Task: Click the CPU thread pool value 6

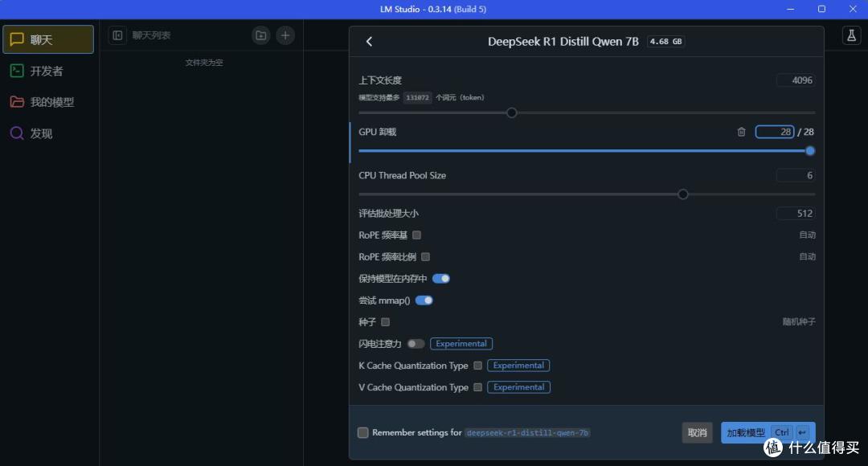Action: pyautogui.click(x=796, y=175)
